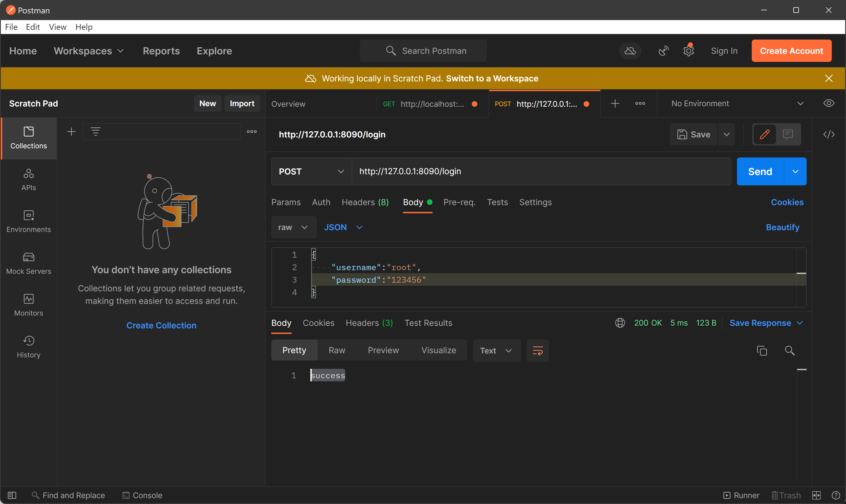Click the capture requests satellite icon

click(664, 51)
